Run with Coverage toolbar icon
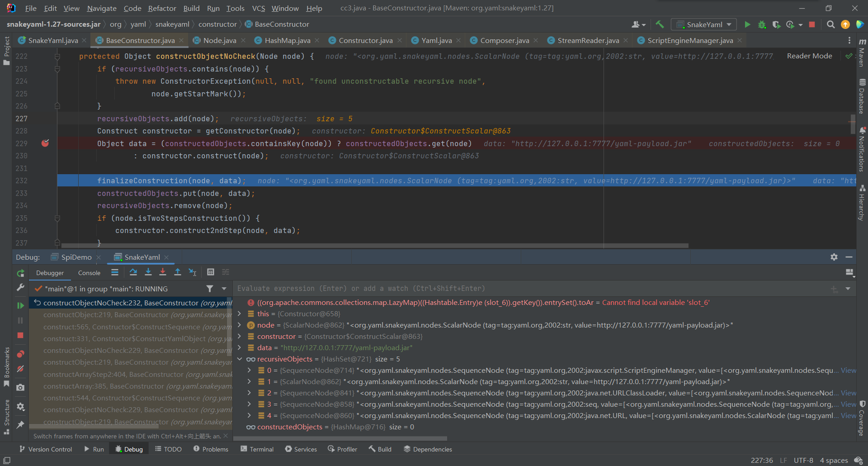The height and width of the screenshot is (466, 868). [x=776, y=24]
